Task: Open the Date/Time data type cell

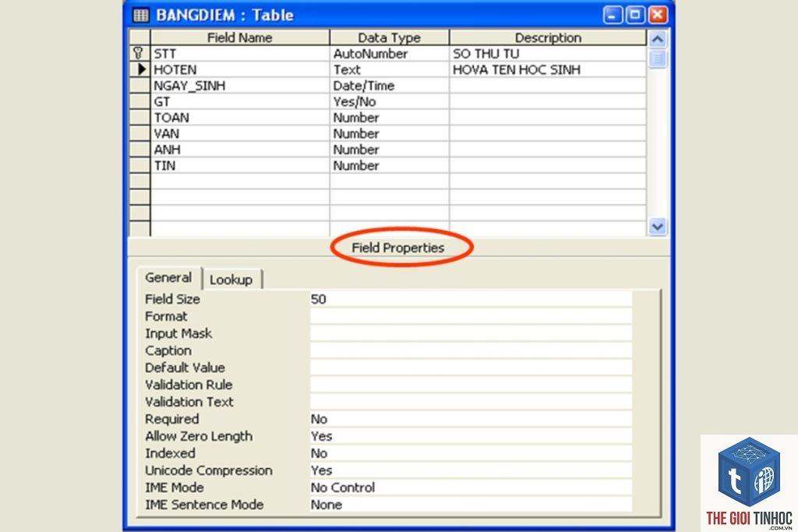Action: [x=390, y=85]
